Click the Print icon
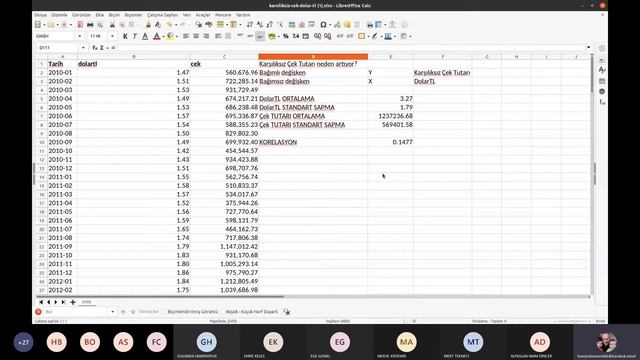The height and width of the screenshot is (360, 640). click(90, 25)
